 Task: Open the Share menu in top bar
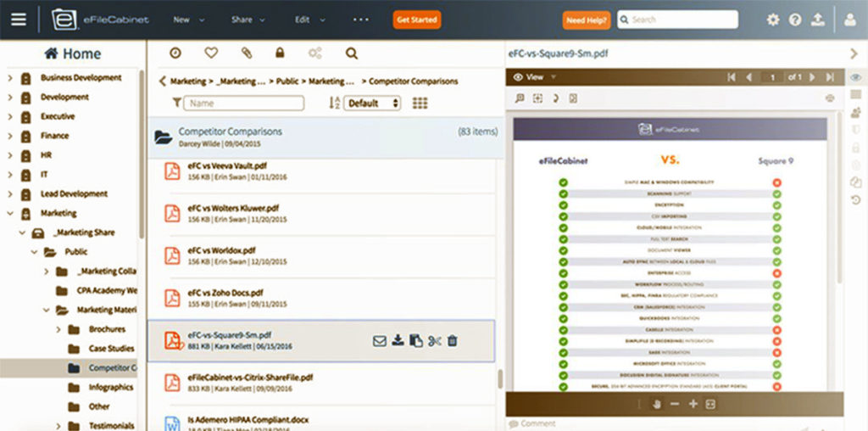pos(248,20)
